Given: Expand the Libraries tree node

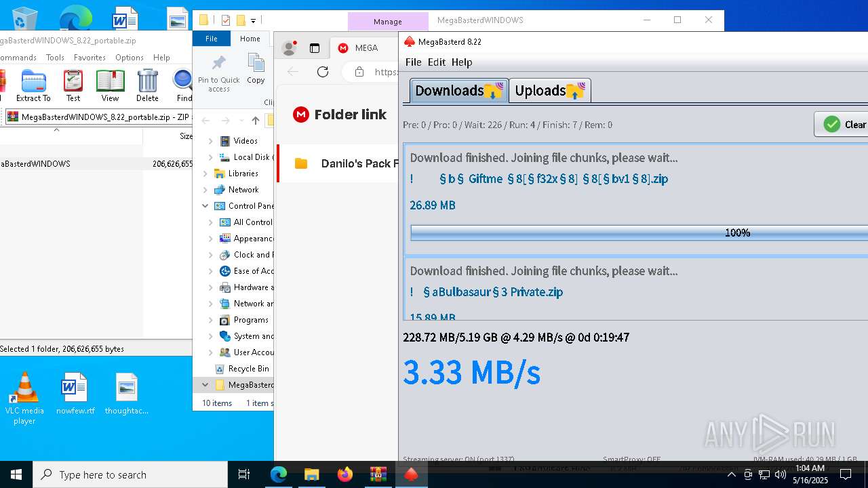Looking at the screenshot, I should pos(205,174).
